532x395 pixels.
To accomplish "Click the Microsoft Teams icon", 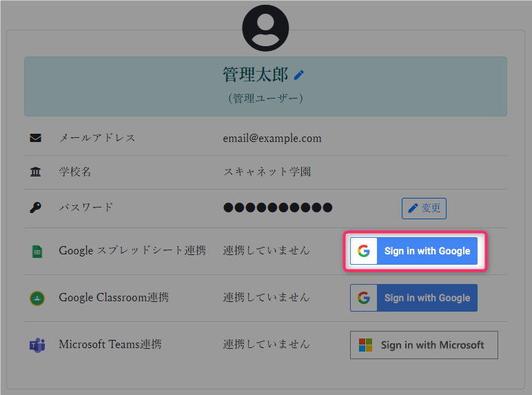I will tap(37, 345).
